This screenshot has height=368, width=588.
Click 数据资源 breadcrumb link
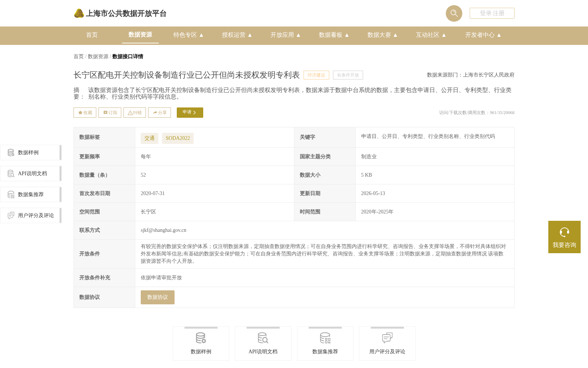coord(98,57)
